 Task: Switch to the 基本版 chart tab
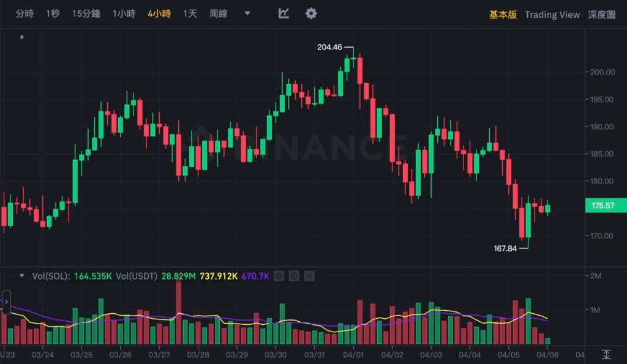pyautogui.click(x=503, y=15)
